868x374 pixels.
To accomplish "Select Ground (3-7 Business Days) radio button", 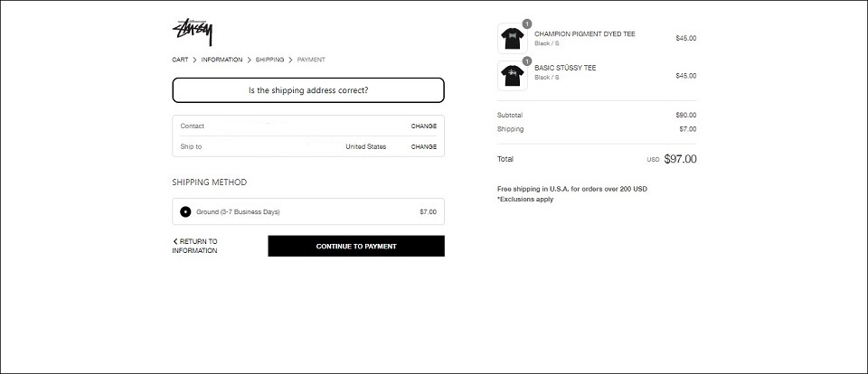I will [185, 212].
